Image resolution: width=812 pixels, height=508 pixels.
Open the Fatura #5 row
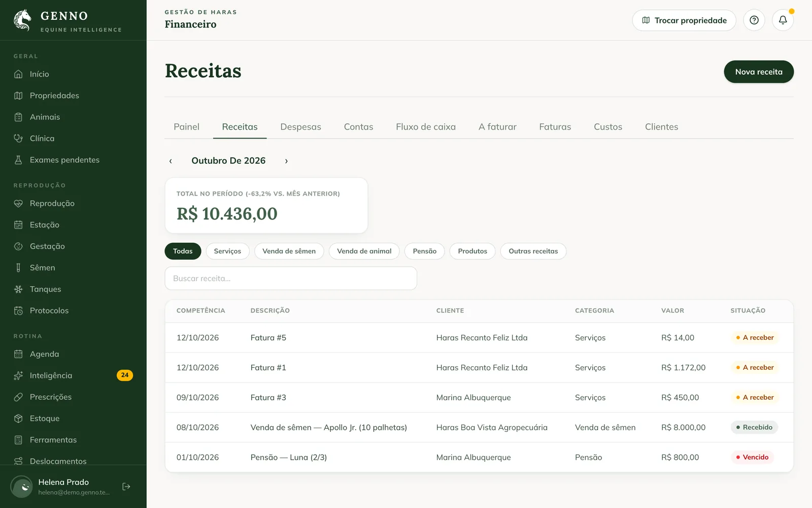479,338
